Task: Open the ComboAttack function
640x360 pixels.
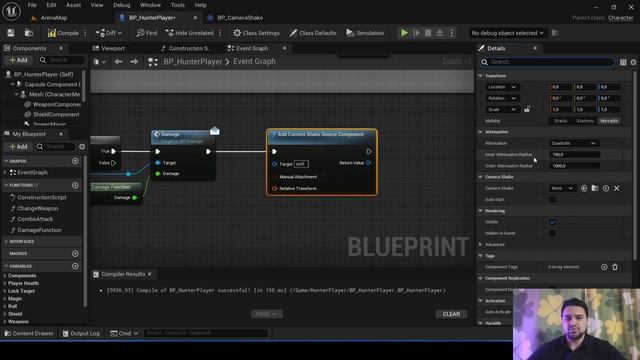Action: pos(35,219)
